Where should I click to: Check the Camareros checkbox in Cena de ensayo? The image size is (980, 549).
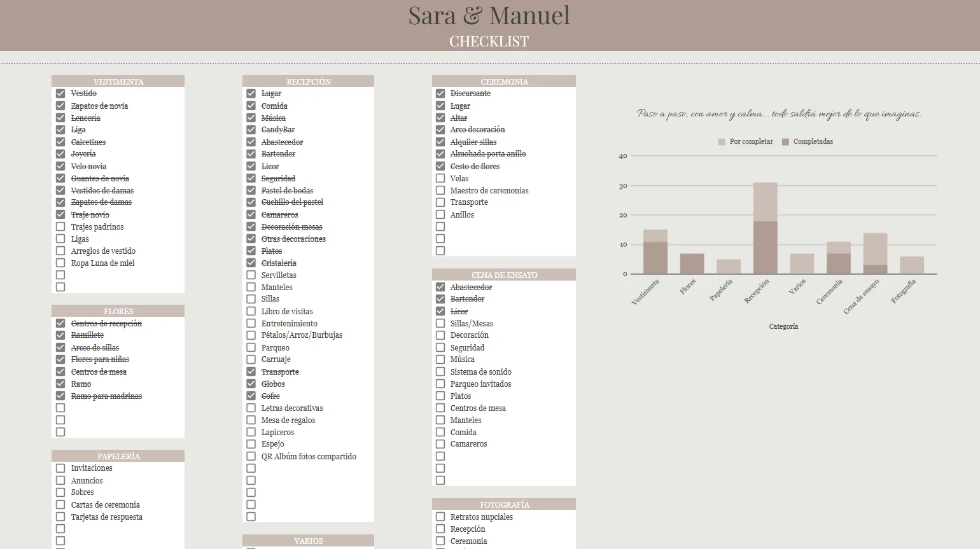point(440,444)
